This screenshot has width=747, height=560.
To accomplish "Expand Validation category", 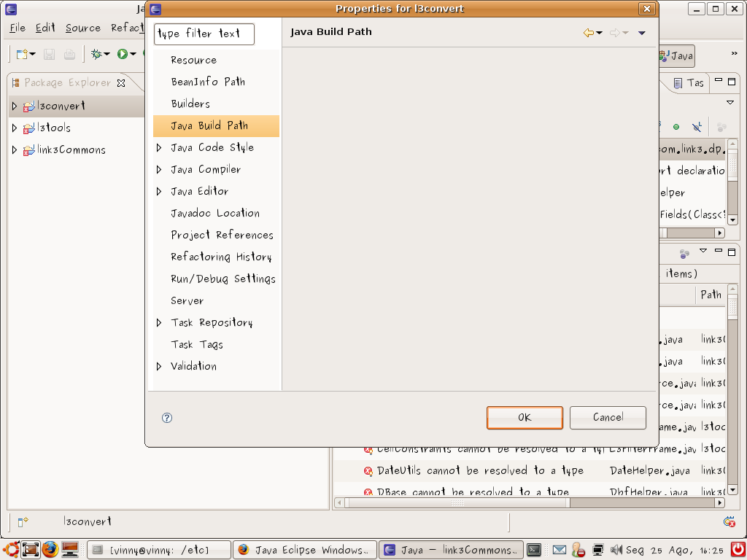I will pos(159,367).
